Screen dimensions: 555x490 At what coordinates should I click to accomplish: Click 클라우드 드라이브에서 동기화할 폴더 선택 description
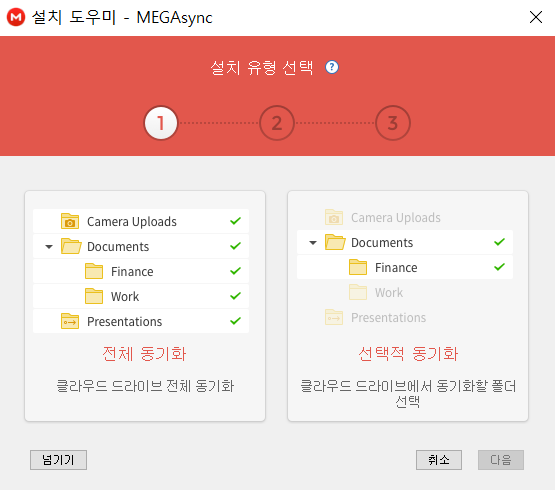click(x=408, y=393)
